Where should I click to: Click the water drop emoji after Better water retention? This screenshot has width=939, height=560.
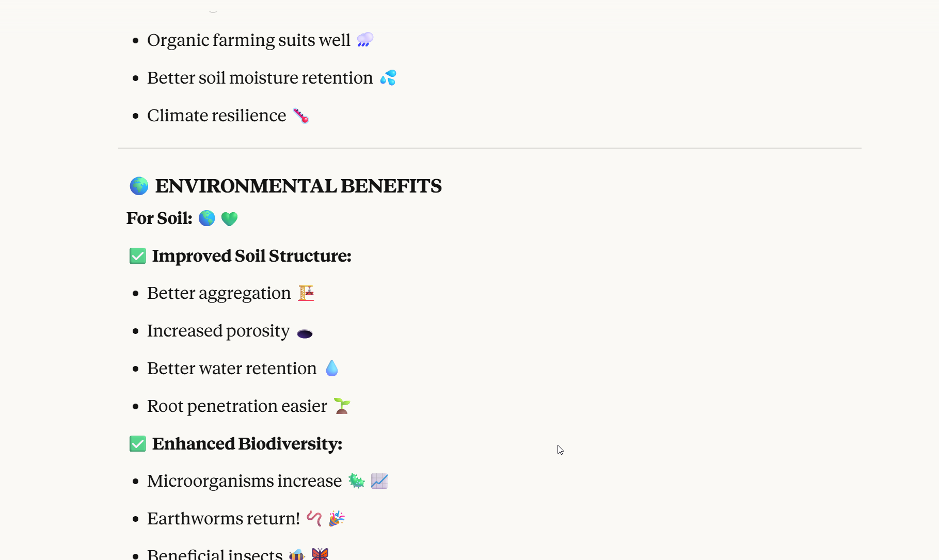pos(332,369)
